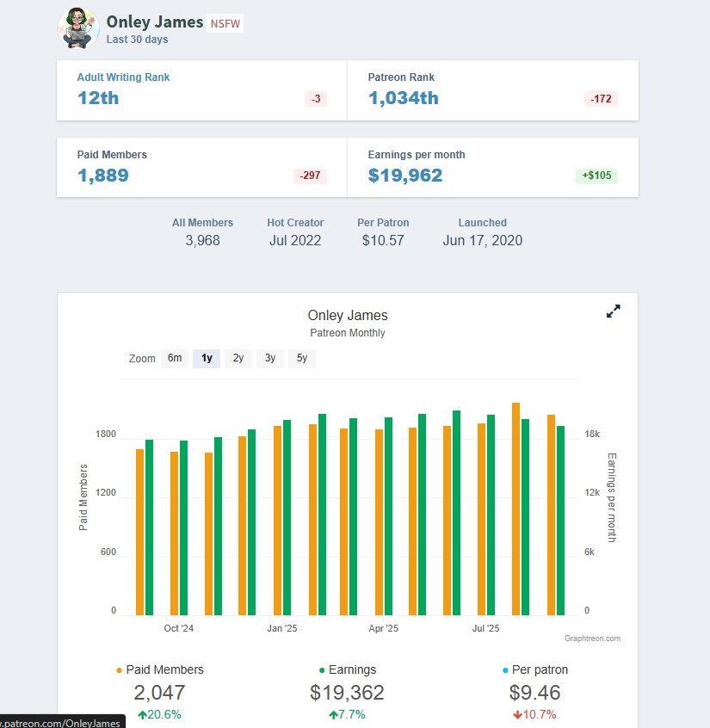Image resolution: width=710 pixels, height=728 pixels.
Task: Click the 10.7% decrease indicator
Action: point(535,714)
